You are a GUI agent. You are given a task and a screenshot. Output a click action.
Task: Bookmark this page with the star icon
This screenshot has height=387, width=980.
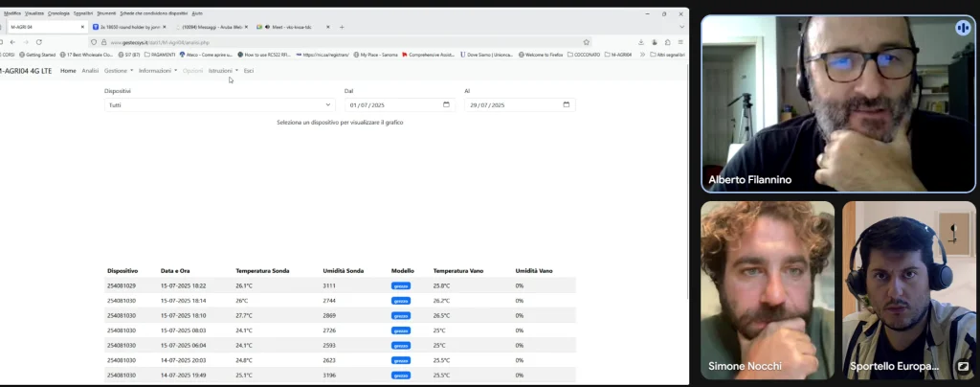coord(586,42)
